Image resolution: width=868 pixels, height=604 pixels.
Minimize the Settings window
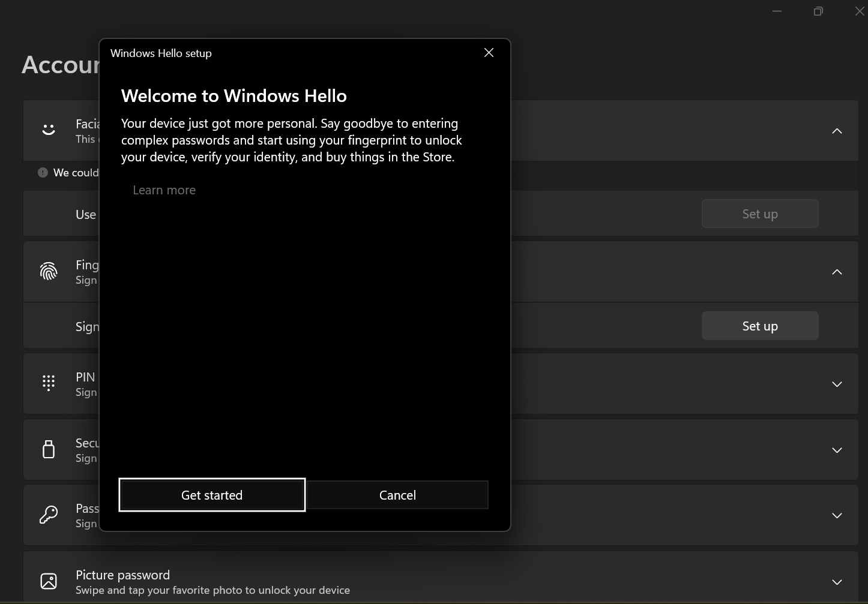[777, 11]
